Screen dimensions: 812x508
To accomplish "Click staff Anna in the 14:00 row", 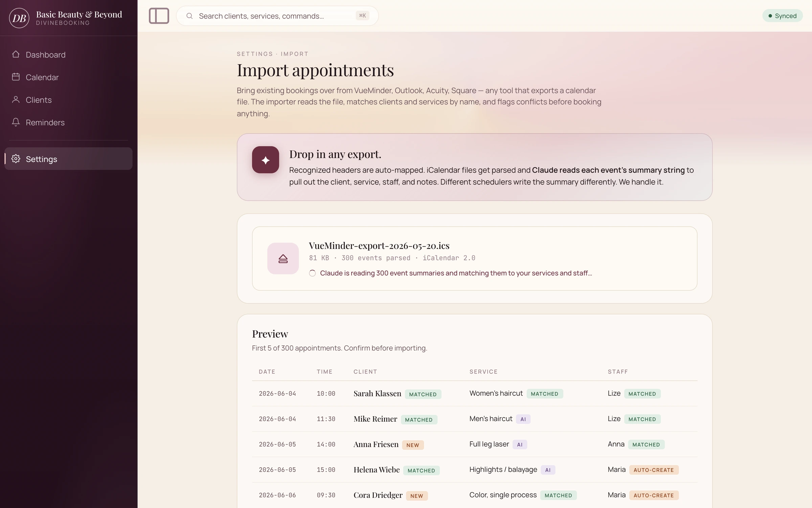I will (616, 444).
